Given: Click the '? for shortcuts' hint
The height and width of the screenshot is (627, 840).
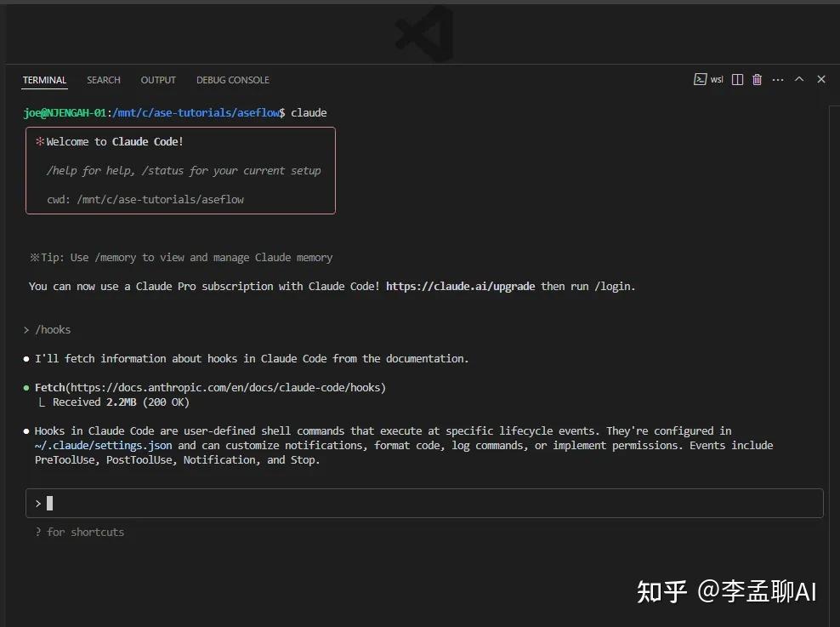Looking at the screenshot, I should point(79,533).
